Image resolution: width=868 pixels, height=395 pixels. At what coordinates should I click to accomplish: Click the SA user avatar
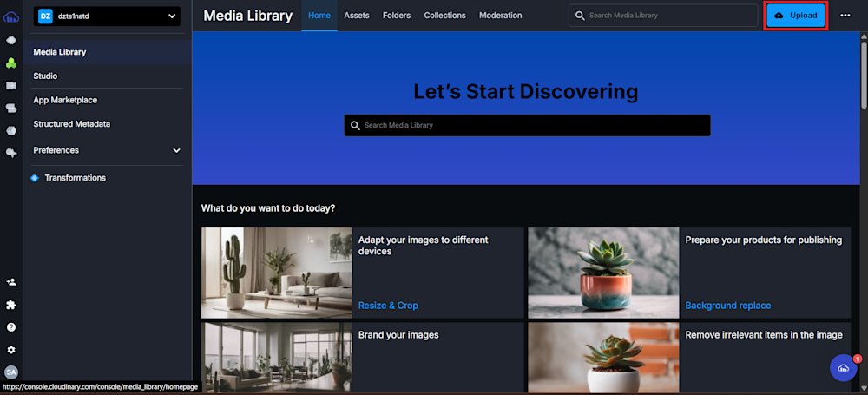[x=11, y=372]
